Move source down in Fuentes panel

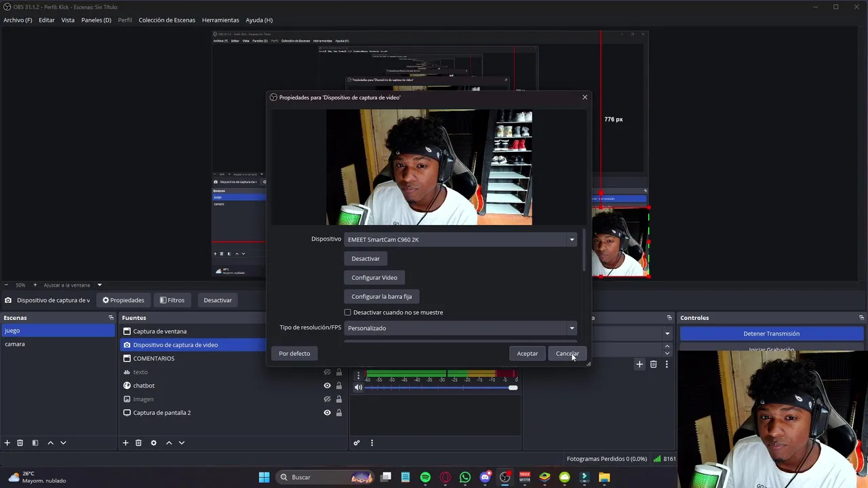(181, 443)
